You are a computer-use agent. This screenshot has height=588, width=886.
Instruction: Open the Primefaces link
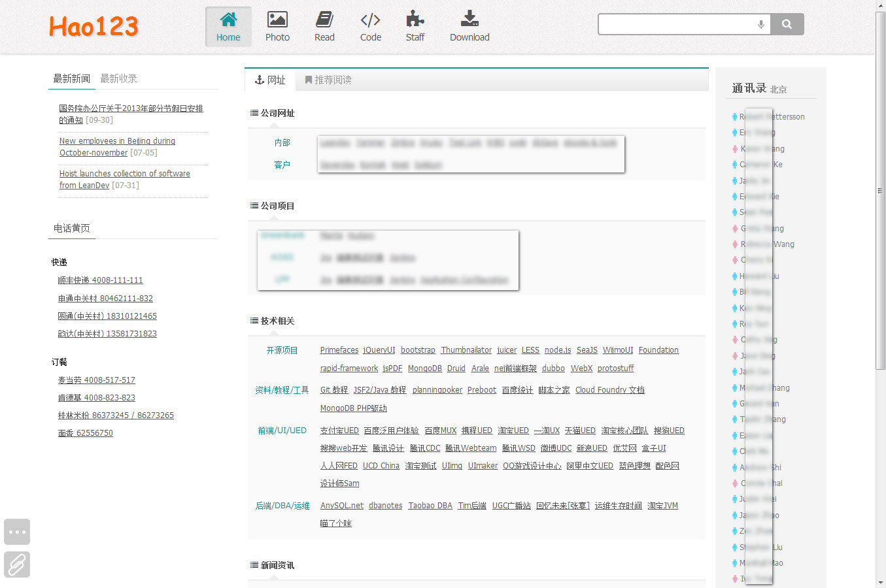coord(339,350)
